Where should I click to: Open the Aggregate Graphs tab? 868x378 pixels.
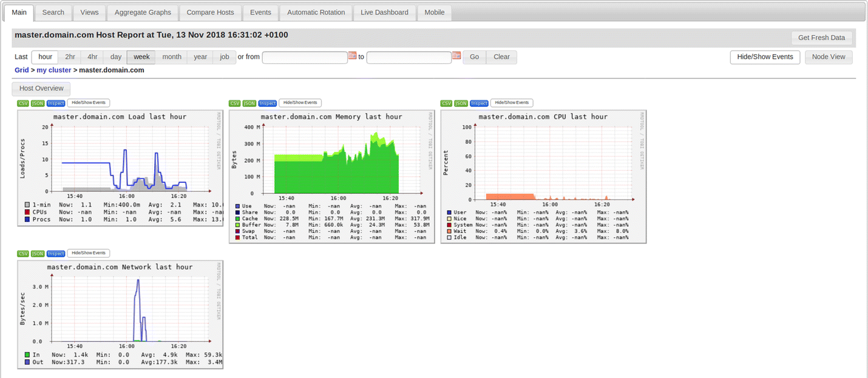143,12
